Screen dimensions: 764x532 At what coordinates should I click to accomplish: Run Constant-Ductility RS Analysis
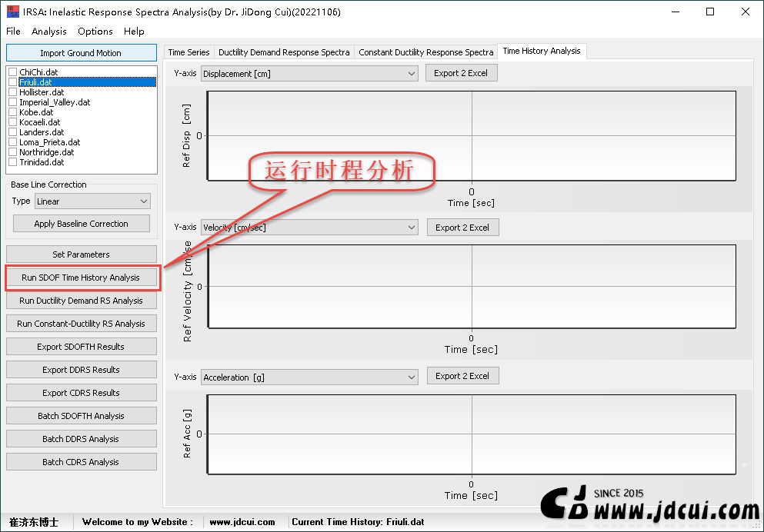(82, 324)
